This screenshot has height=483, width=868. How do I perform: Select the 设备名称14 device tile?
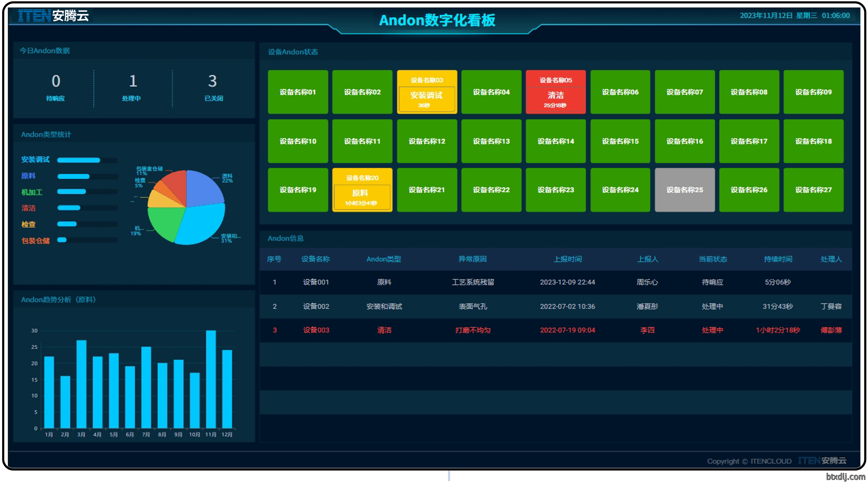(555, 141)
